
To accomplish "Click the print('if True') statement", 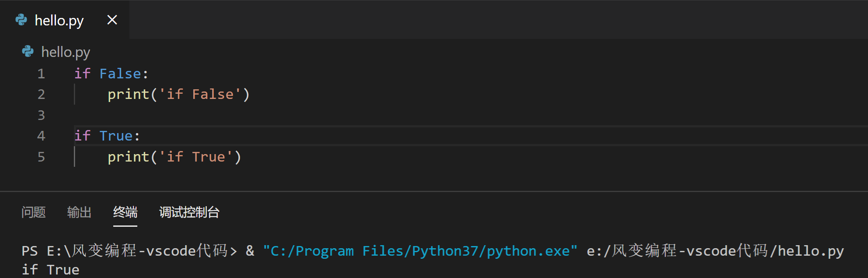I will (174, 157).
